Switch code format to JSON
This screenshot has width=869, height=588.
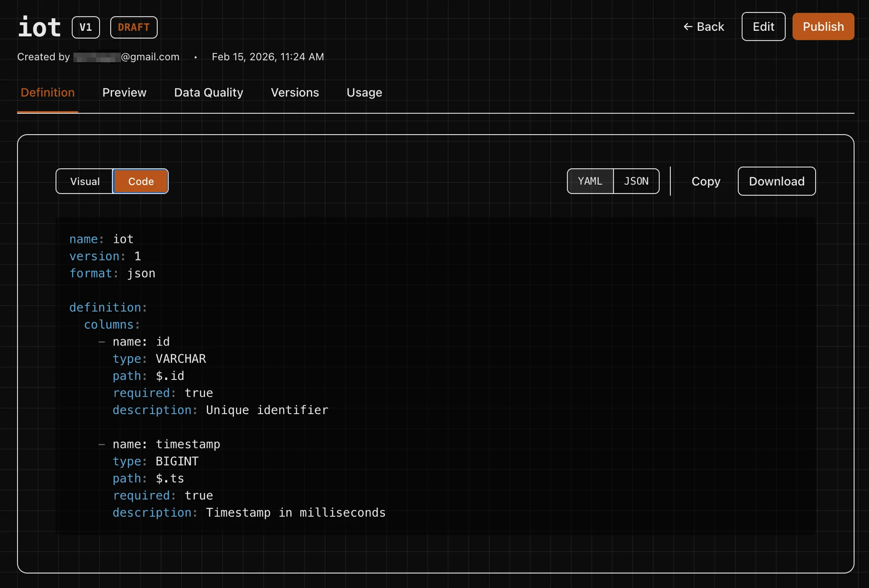coord(636,181)
